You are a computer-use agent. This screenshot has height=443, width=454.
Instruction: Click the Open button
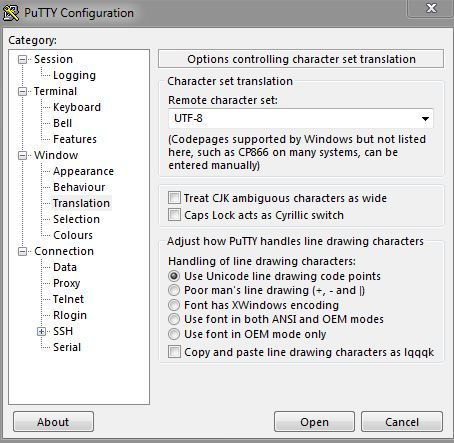coord(314,422)
